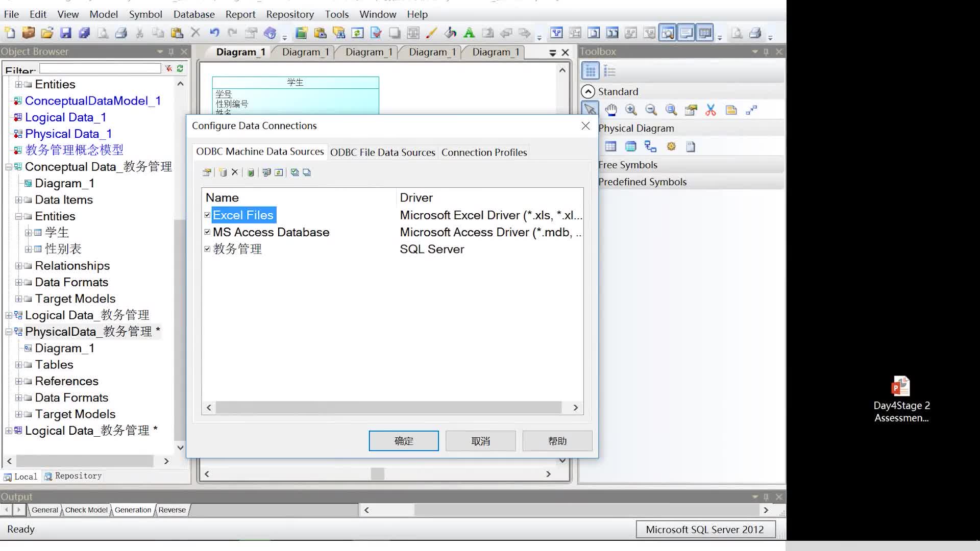Viewport: 980px width, 551px height.
Task: Toggle checkbox for 教务管理 SQL Server source
Action: pos(208,249)
